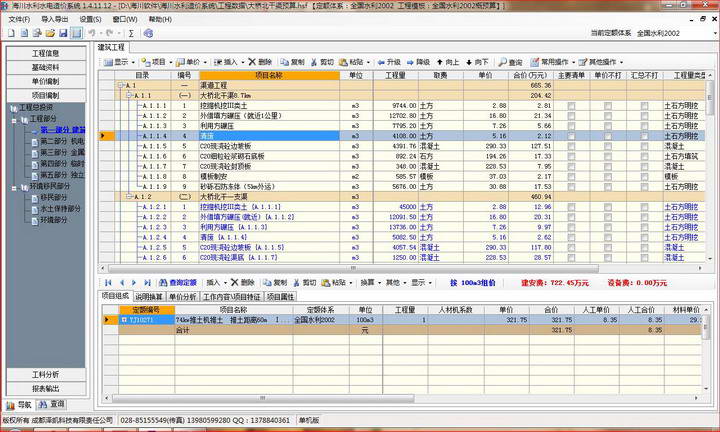Toggle 单价不打 checkbox for row A.1.1.6
The width and height of the screenshot is (720, 432).
point(608,156)
